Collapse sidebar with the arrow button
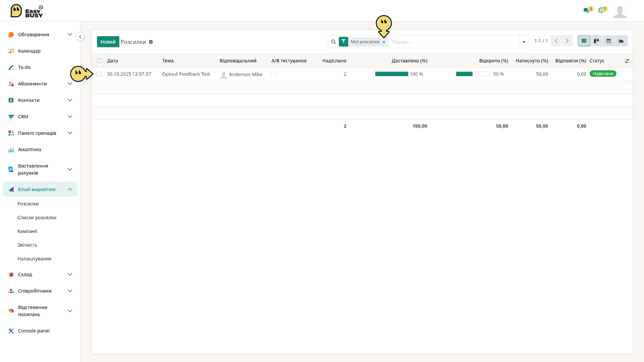 (80, 37)
